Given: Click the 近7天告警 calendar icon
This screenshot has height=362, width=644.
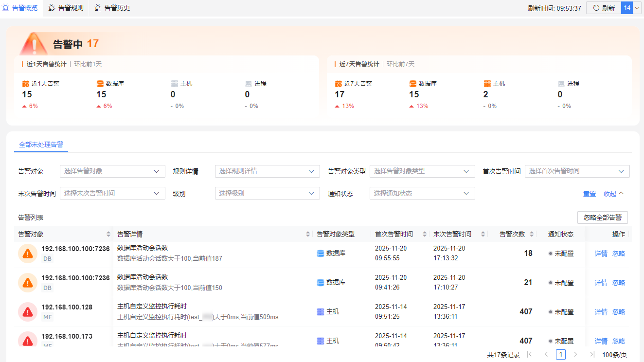Looking at the screenshot, I should [339, 84].
